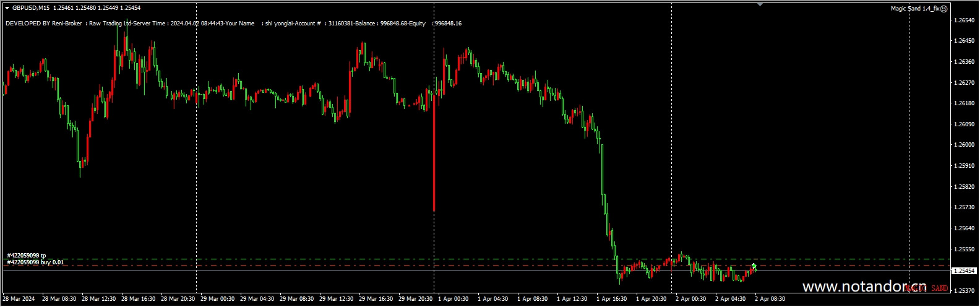Viewport: 980px width, 307px height.
Task: Click the Magic Sand expert advisor smiley icon
Action: click(943, 9)
